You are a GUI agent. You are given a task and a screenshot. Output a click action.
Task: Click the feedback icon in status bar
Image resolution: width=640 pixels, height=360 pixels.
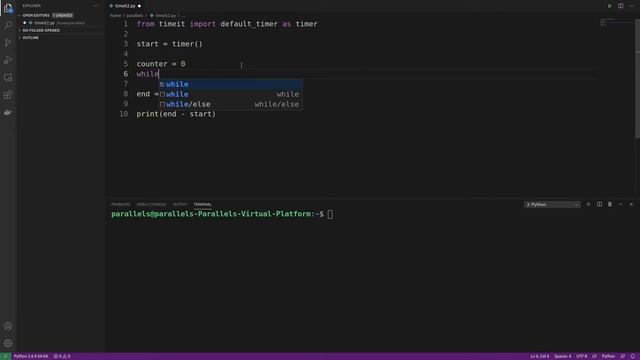pyautogui.click(x=622, y=356)
